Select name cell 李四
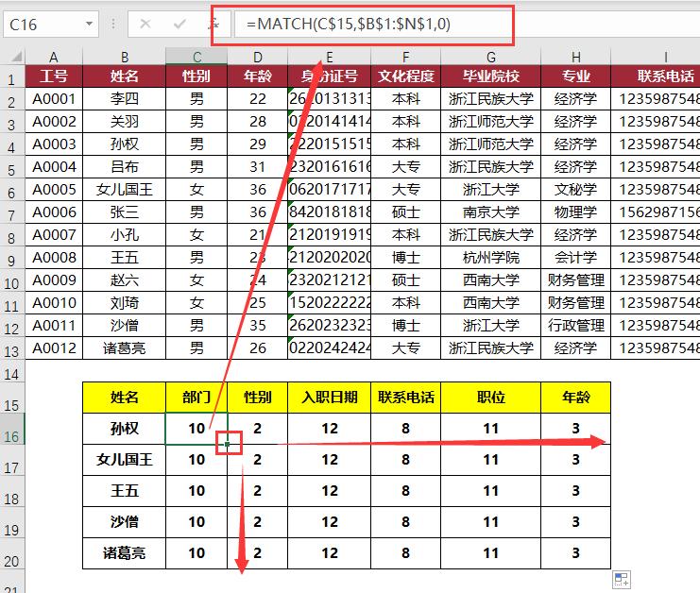This screenshot has width=700, height=593. (x=124, y=98)
